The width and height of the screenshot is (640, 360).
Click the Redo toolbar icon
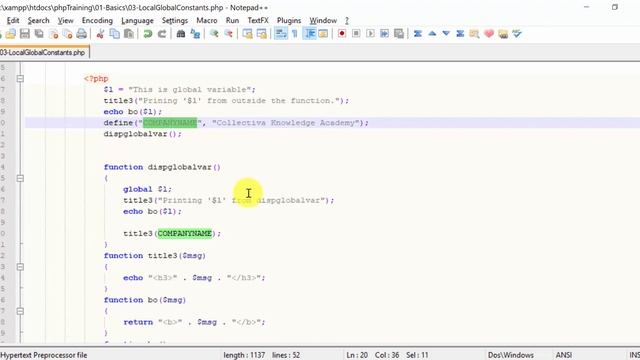tap(162, 34)
